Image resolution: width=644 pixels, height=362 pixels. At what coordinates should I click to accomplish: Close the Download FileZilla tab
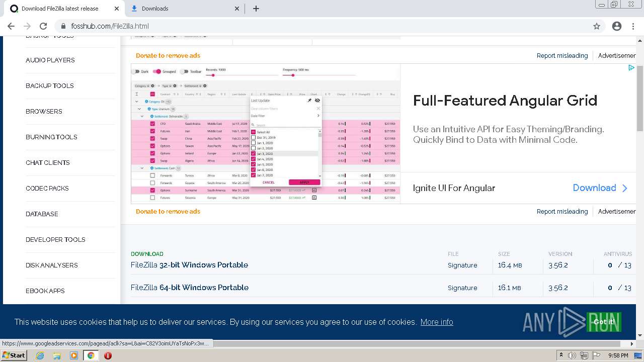pos(117,9)
